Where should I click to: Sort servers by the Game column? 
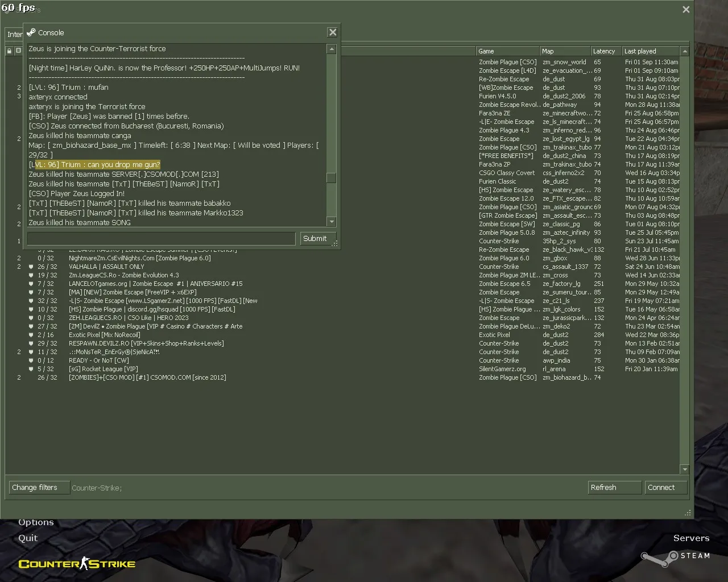click(508, 51)
